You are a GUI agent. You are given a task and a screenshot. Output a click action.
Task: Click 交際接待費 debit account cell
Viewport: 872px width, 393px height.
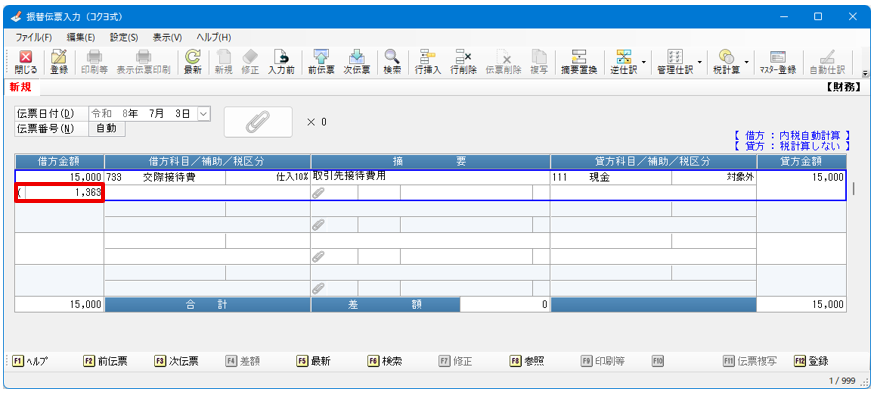tap(165, 177)
